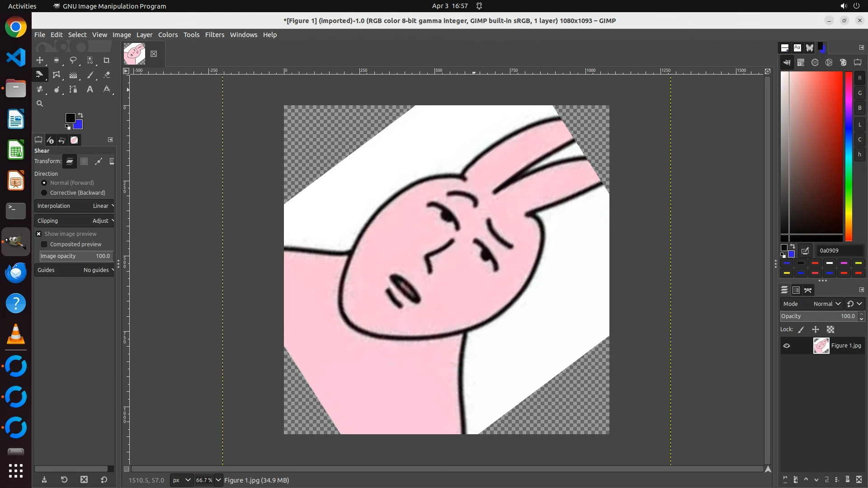Choose Corrective (Backward) direction

click(x=44, y=193)
